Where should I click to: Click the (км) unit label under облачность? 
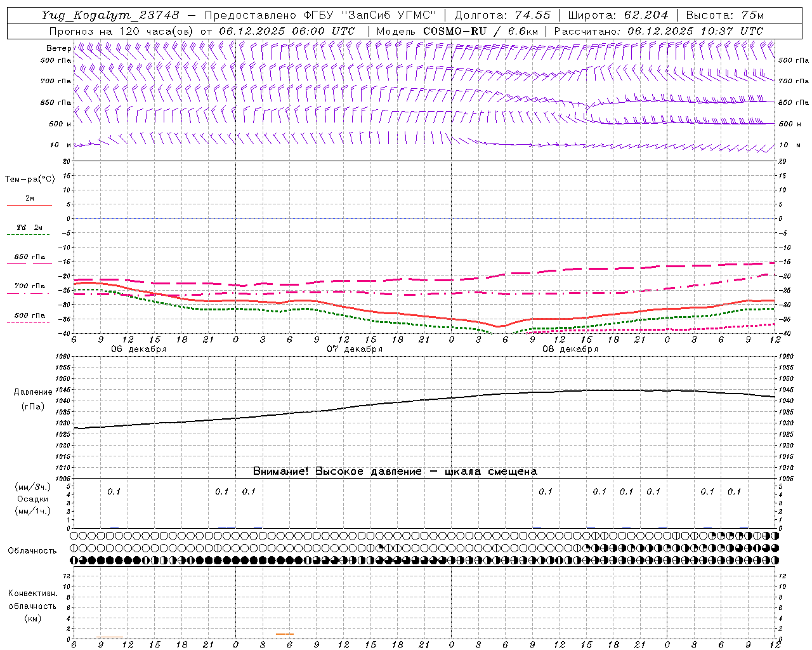(x=32, y=618)
